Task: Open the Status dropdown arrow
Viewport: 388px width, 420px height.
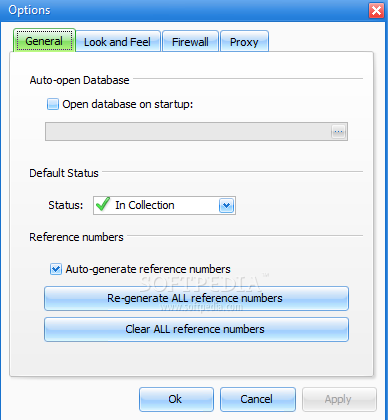Action: click(x=226, y=205)
